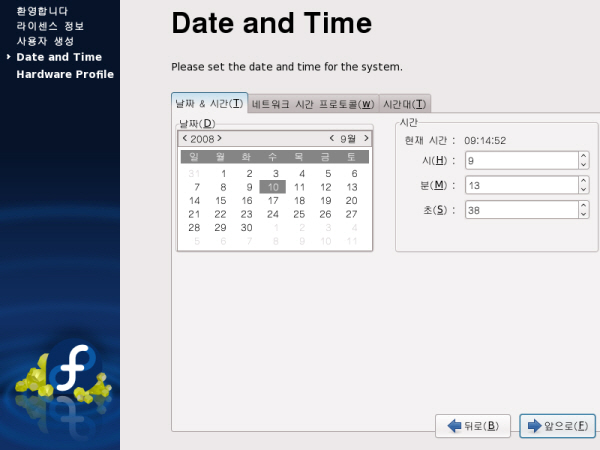Click Hardware Profile in the sidebar

click(65, 74)
